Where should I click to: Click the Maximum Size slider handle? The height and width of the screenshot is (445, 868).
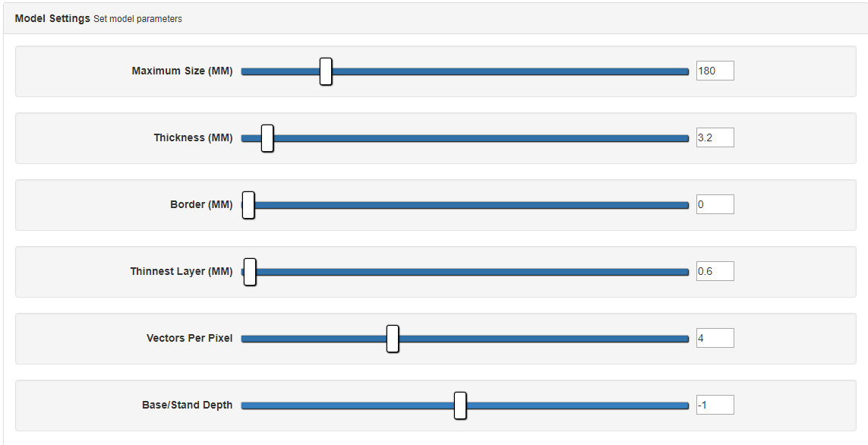[x=326, y=71]
